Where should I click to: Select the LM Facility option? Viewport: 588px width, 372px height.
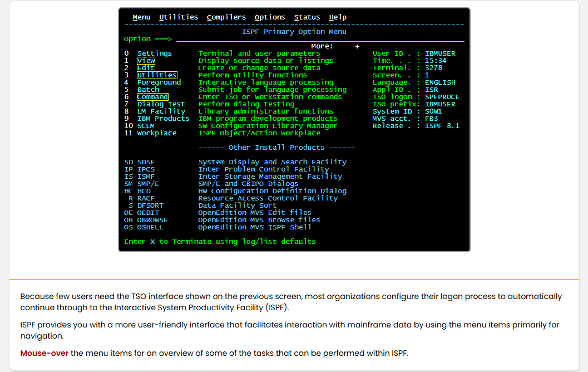coord(161,111)
